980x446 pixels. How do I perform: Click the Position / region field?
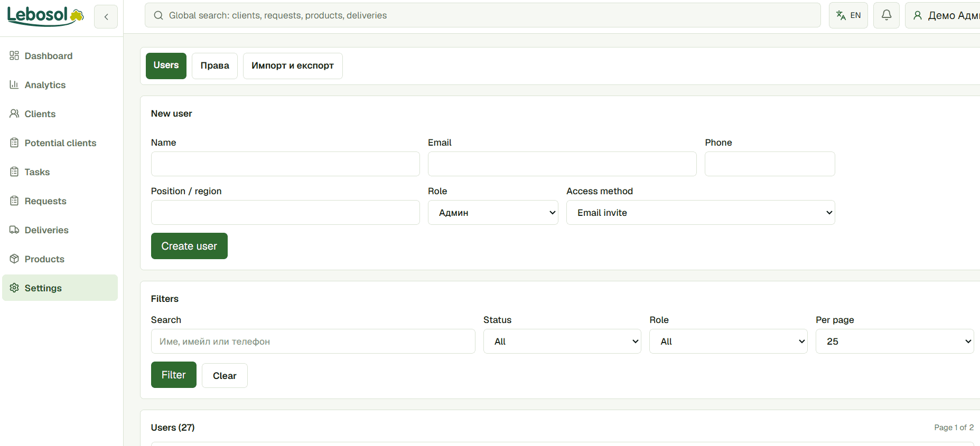click(285, 212)
